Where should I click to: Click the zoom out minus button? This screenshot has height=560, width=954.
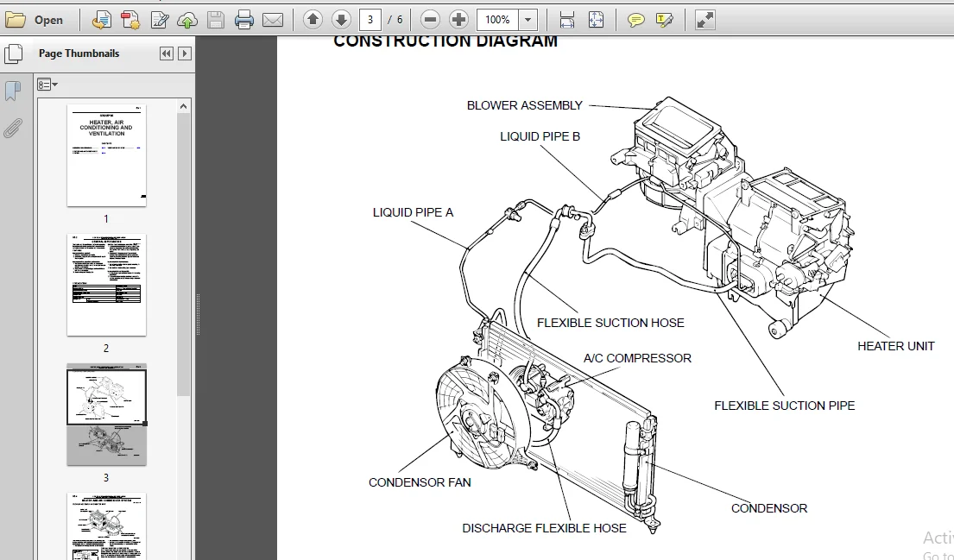(x=430, y=20)
